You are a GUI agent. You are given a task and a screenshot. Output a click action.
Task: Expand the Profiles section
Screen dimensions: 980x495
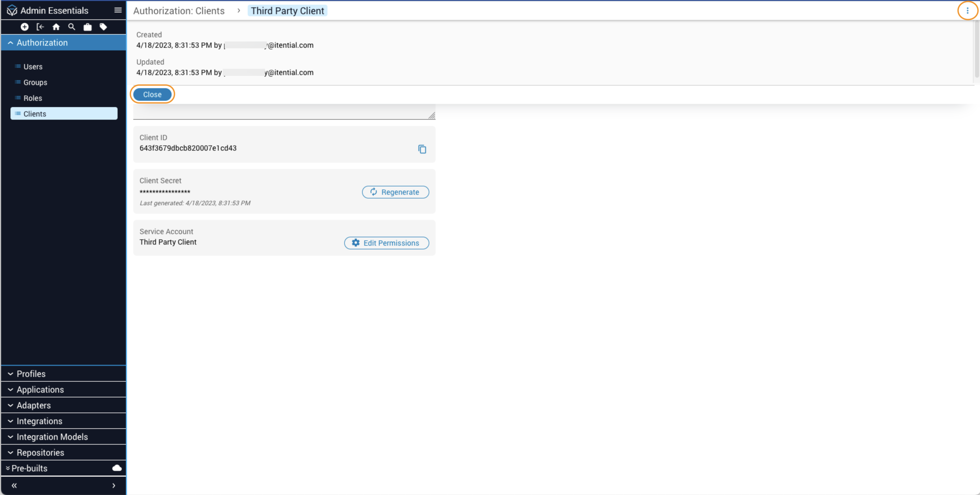point(31,374)
